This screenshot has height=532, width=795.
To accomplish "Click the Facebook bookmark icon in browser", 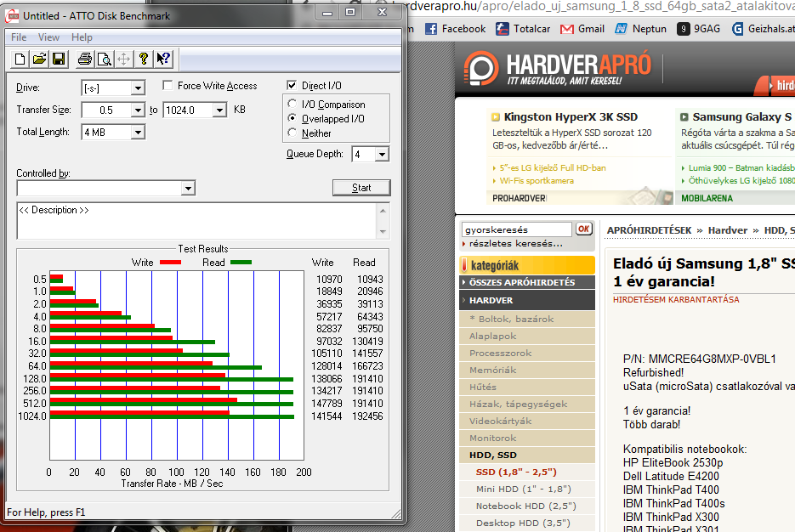I will (431, 29).
